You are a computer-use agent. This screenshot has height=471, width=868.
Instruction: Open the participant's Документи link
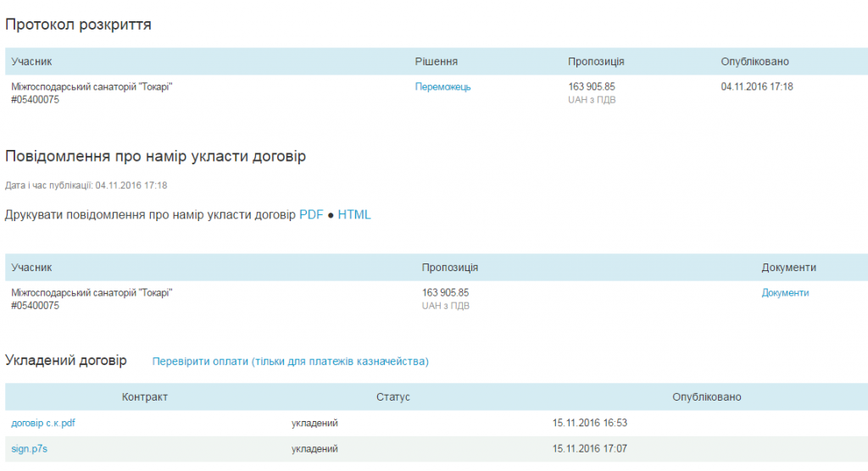point(785,293)
